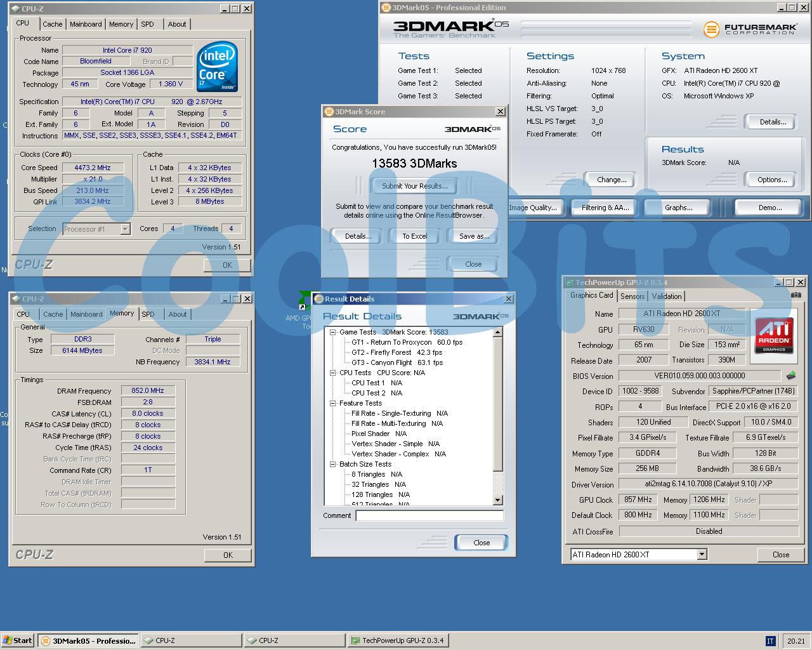Open the Processor #1 selection dropdown

click(125, 229)
